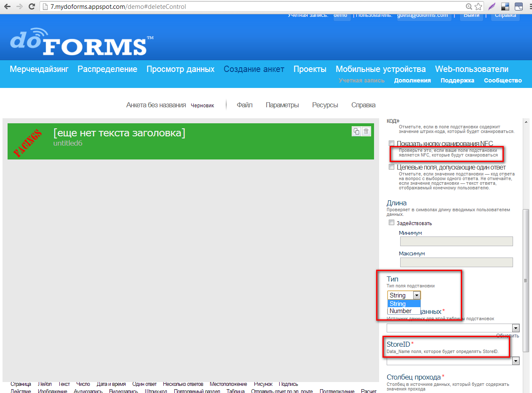Click the 'Поддержка' link
The height and width of the screenshot is (393, 532).
click(457, 80)
